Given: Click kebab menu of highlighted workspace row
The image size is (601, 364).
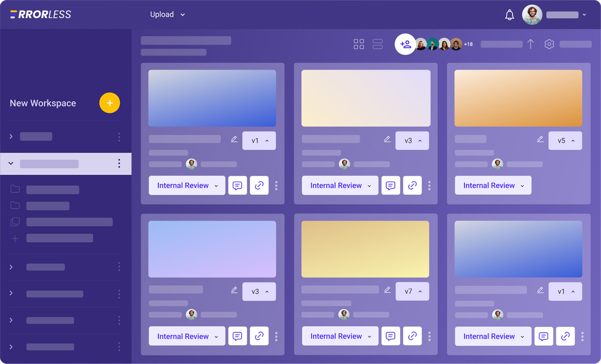Looking at the screenshot, I should pos(119,164).
